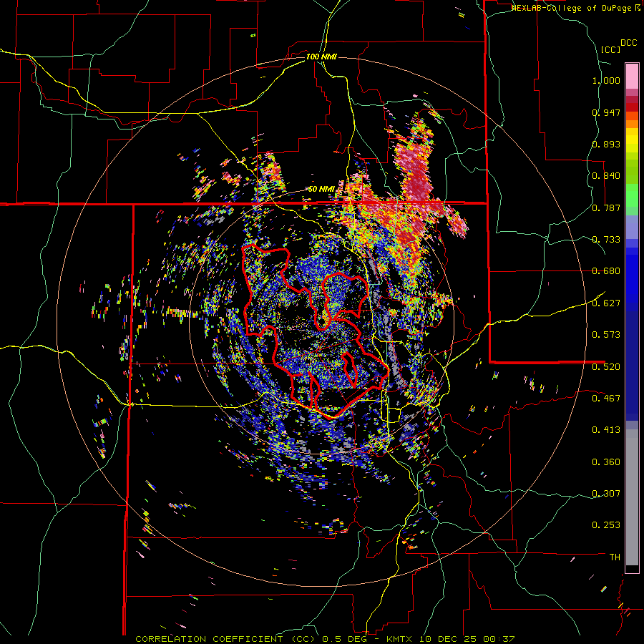This screenshot has width=644, height=644.
Task: Click the 0.307 value on color scale
Action: (606, 494)
